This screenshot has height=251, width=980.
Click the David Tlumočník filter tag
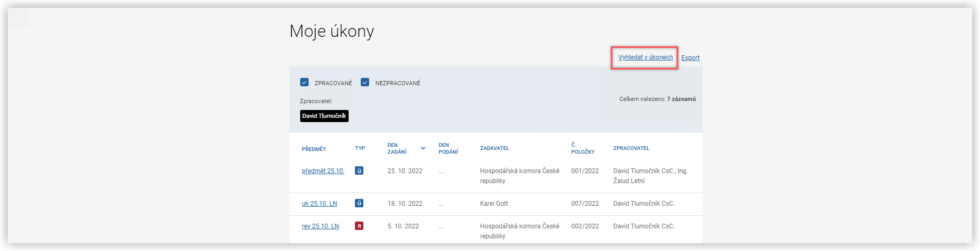pos(324,116)
